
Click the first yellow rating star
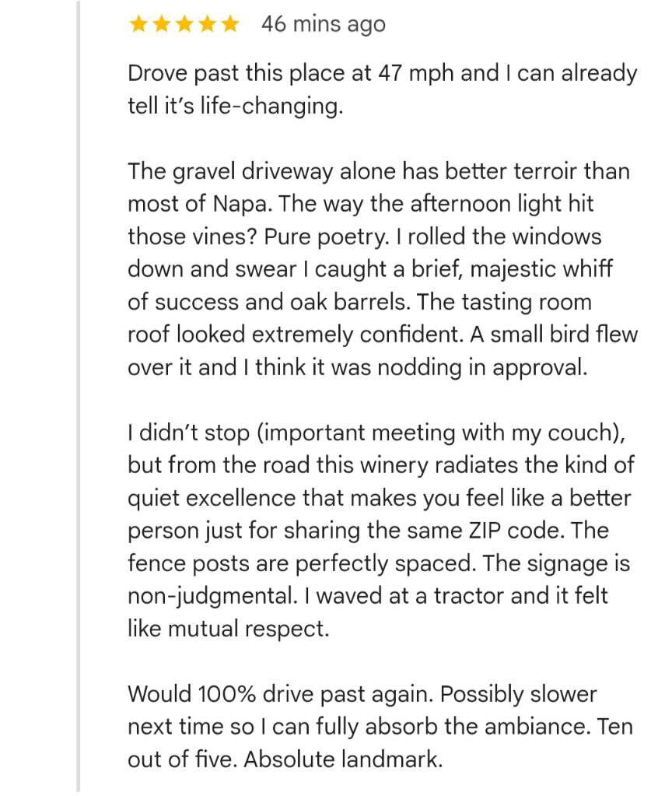click(x=138, y=24)
